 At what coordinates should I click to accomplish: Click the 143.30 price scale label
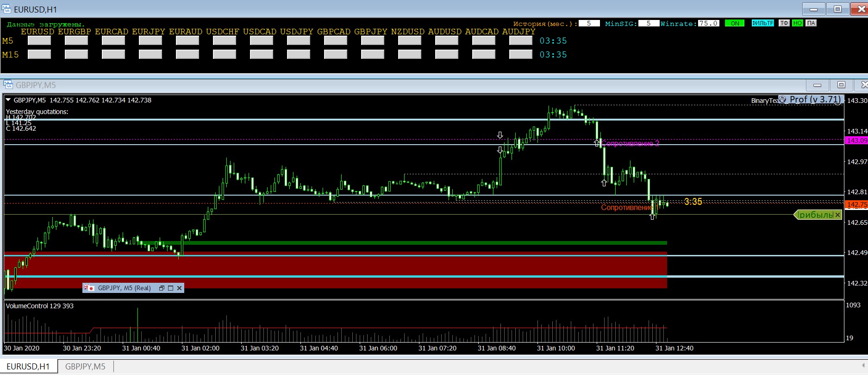(x=857, y=101)
